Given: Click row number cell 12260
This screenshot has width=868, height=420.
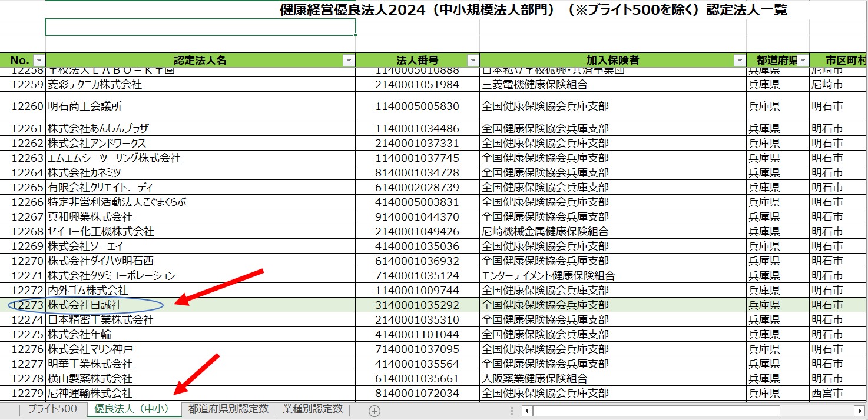Looking at the screenshot, I should [23, 106].
